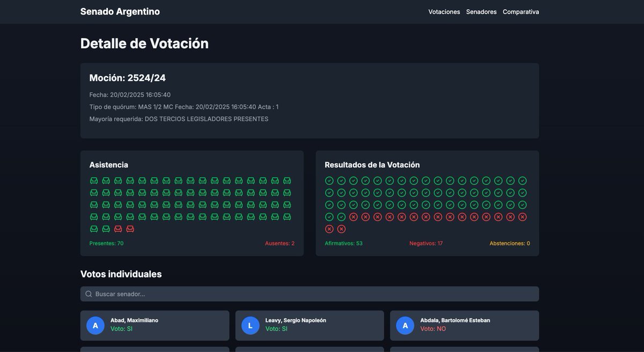Click the Senado Argentino site title
The height and width of the screenshot is (352, 644).
[x=120, y=11]
